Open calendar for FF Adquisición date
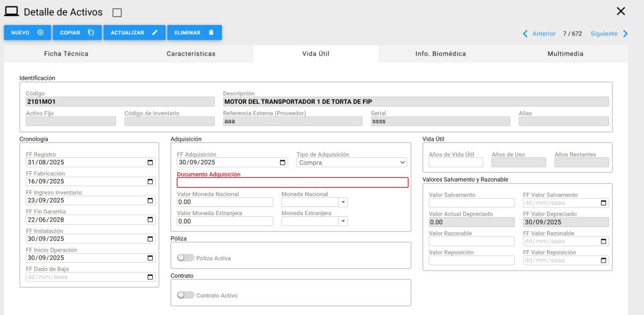 pos(282,162)
